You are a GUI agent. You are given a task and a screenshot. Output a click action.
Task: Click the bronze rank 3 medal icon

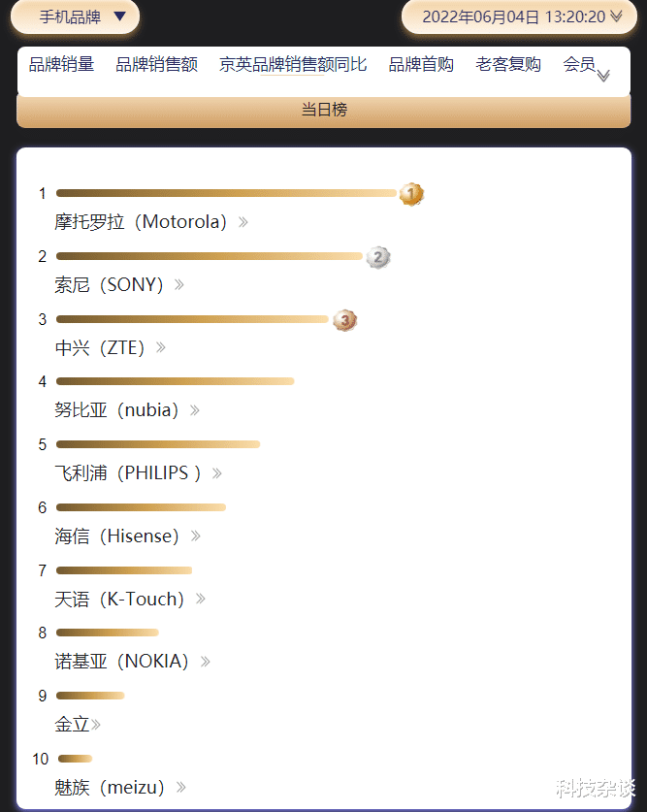(x=344, y=320)
